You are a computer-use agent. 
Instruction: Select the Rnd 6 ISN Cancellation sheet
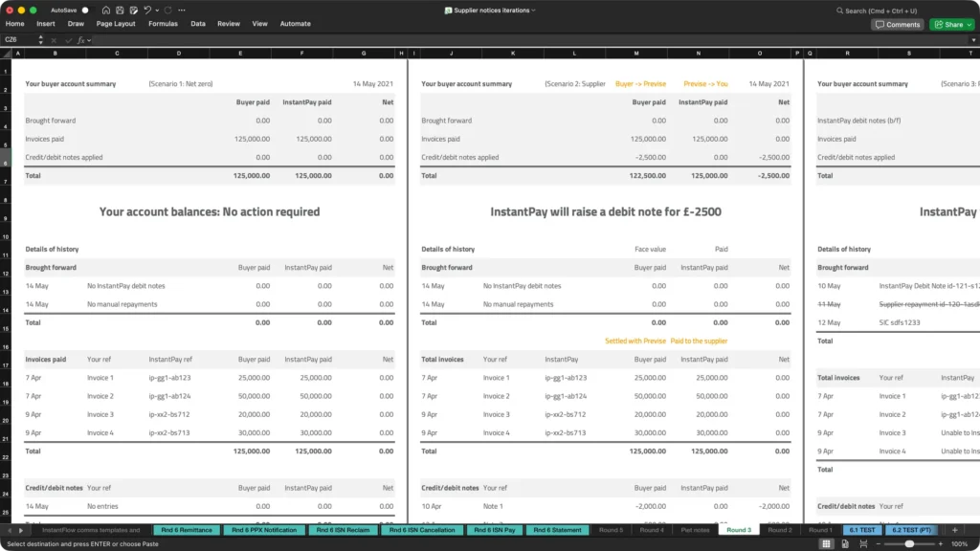[424, 530]
